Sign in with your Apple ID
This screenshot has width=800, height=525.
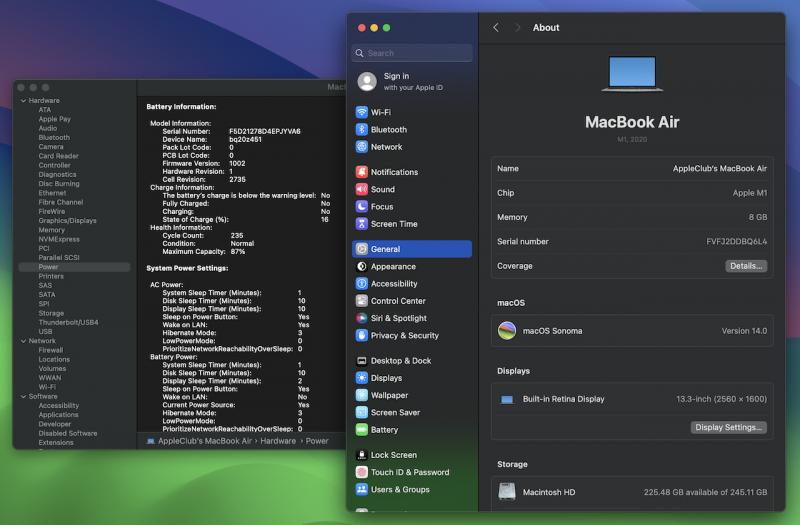tap(413, 82)
